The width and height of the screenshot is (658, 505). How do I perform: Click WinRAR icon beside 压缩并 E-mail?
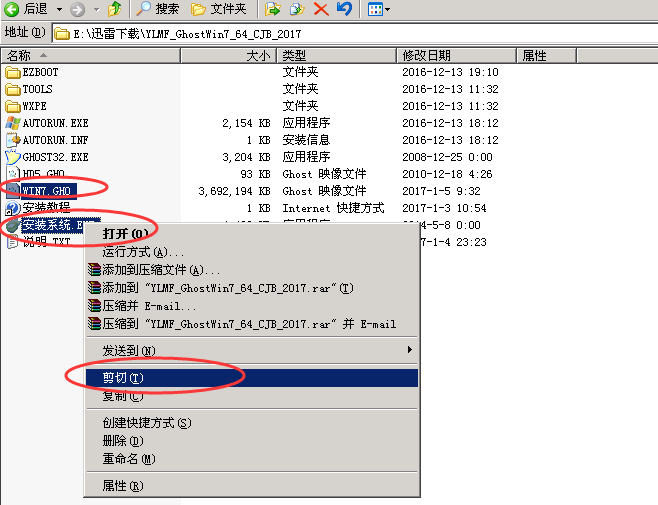pos(94,306)
